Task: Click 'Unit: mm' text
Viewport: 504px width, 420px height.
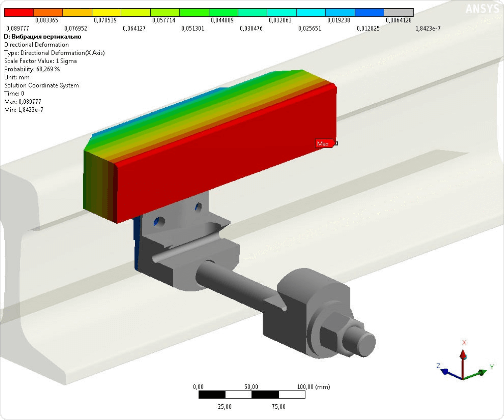Action: (x=17, y=77)
